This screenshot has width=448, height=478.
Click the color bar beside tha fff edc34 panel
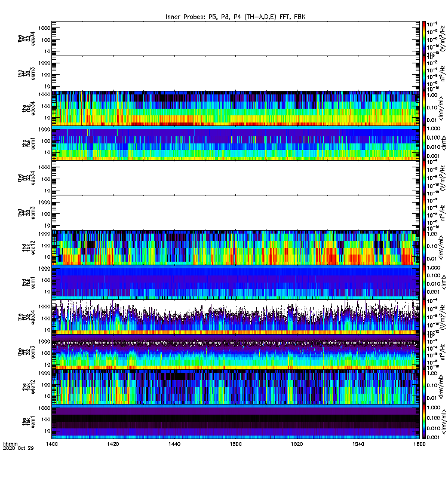[424, 38]
